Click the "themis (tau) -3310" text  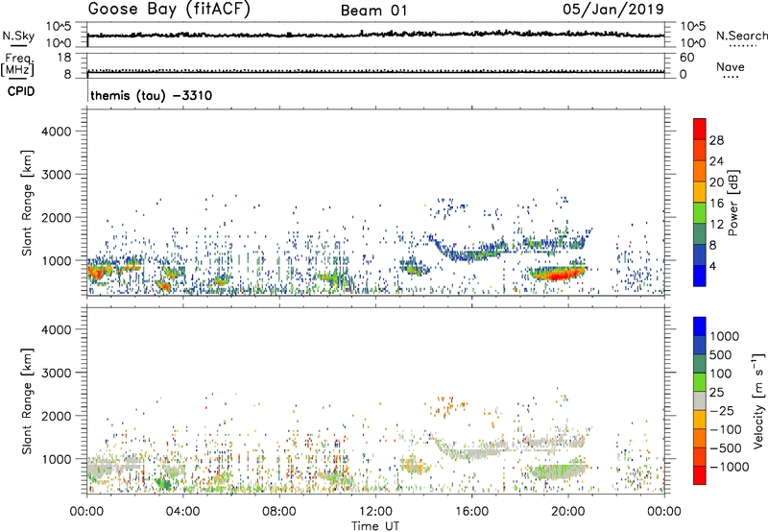(x=152, y=95)
